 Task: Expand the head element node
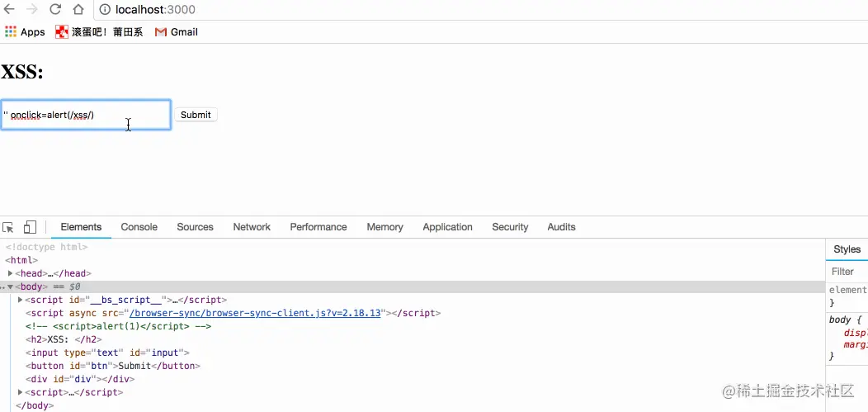(x=11, y=273)
